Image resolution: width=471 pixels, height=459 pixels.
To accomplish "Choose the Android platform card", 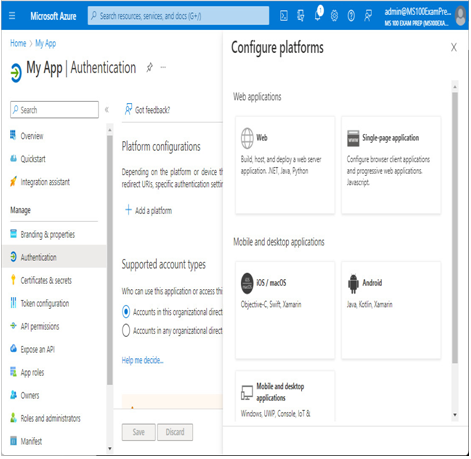I will [391, 310].
